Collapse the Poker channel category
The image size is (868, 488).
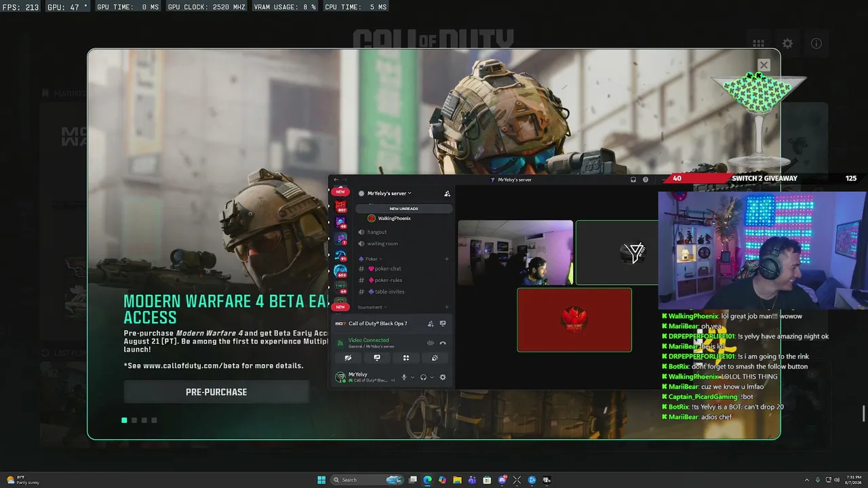[x=371, y=259]
